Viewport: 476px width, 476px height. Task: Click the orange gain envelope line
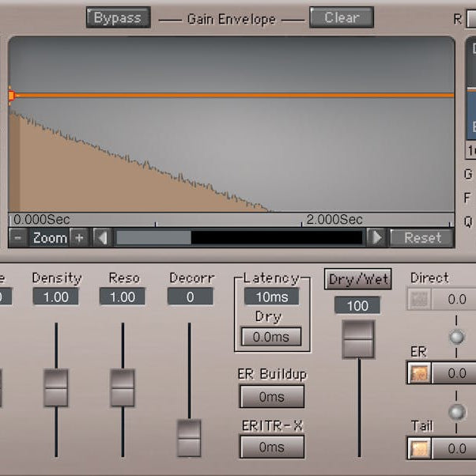point(236,96)
